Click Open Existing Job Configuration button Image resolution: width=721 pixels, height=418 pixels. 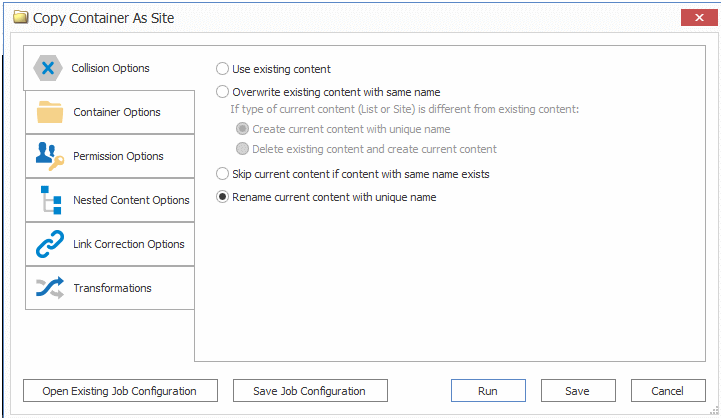(120, 391)
